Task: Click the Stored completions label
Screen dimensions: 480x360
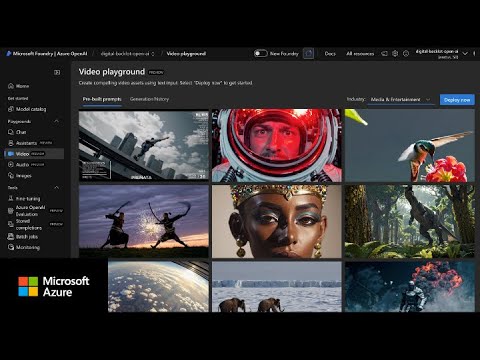Action: [29, 224]
